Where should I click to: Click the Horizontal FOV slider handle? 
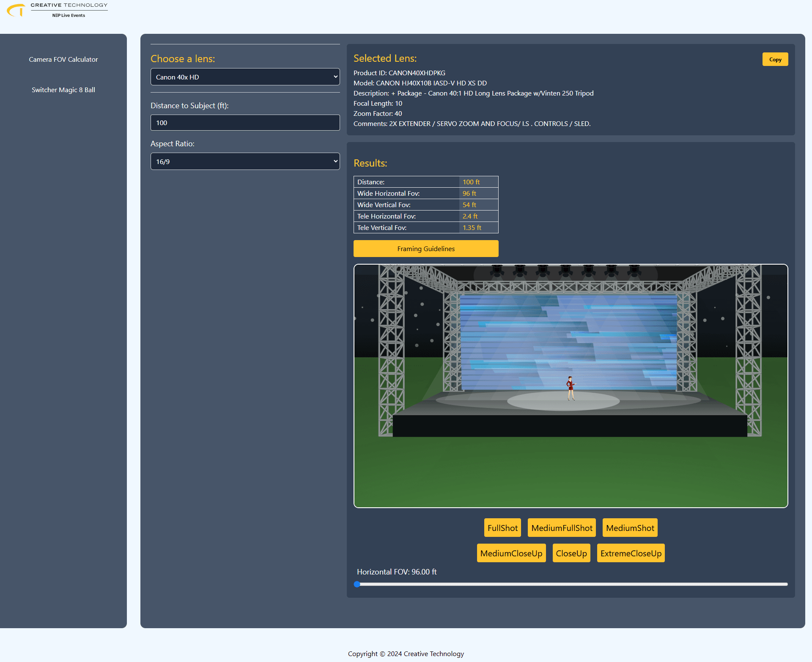(357, 584)
